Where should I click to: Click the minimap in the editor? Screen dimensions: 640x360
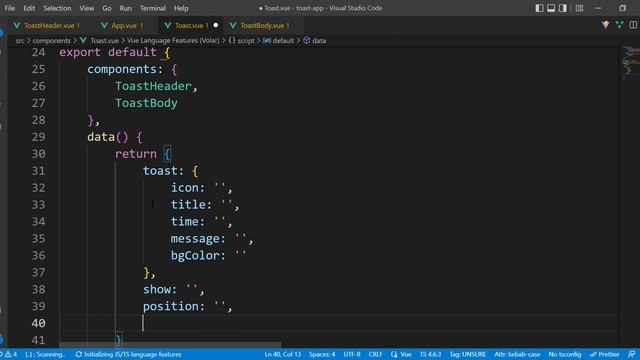(631, 62)
